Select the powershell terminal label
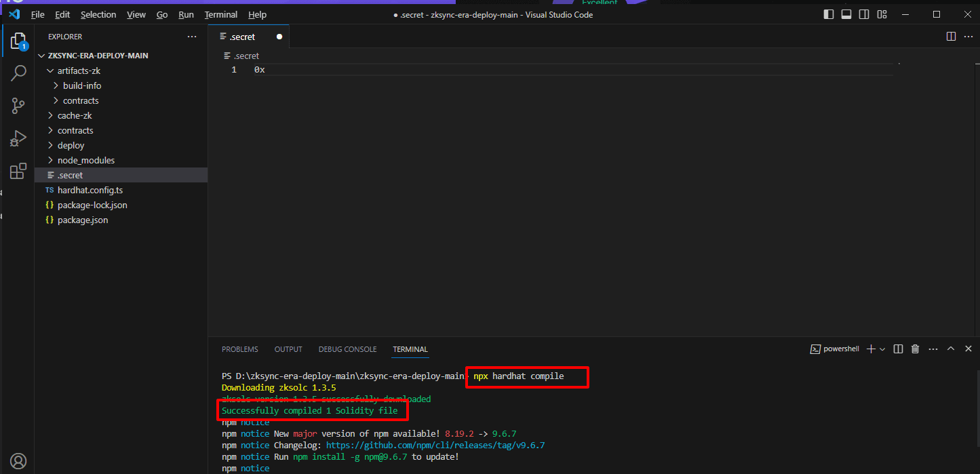Image resolution: width=980 pixels, height=474 pixels. (x=835, y=349)
